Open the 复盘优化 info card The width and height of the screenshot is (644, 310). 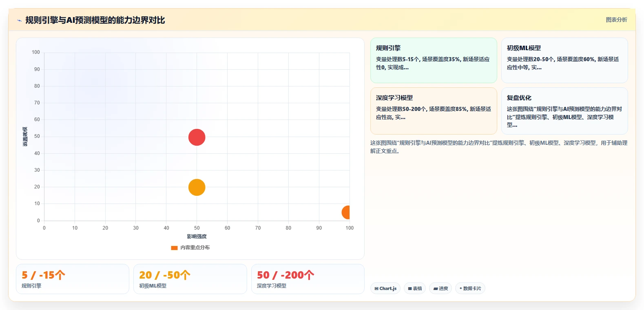click(564, 111)
